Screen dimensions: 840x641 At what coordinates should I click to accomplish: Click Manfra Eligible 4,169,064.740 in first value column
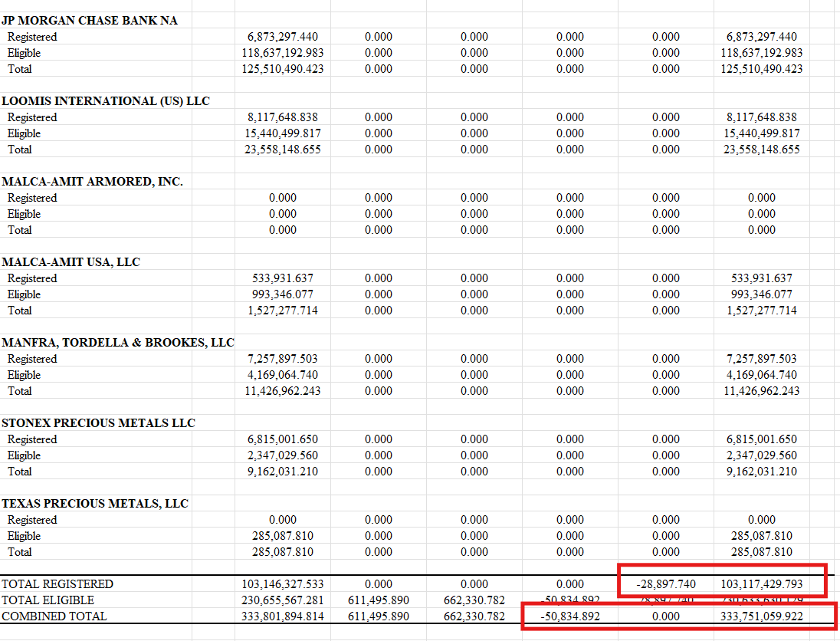coord(283,374)
